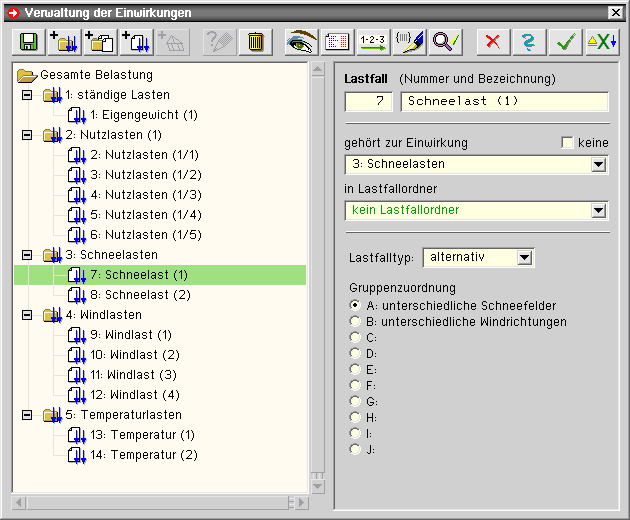630x520 pixels.
Task: Open the 'gehört zur Einwirkung' dropdown
Action: (599, 165)
